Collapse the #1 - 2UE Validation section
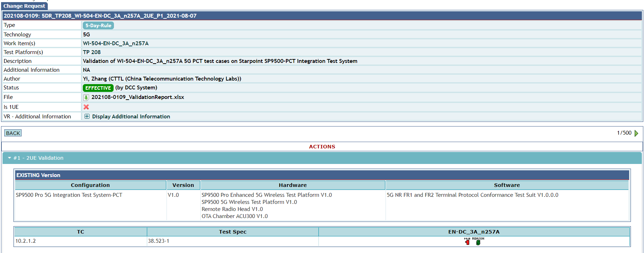 pyautogui.click(x=10, y=158)
